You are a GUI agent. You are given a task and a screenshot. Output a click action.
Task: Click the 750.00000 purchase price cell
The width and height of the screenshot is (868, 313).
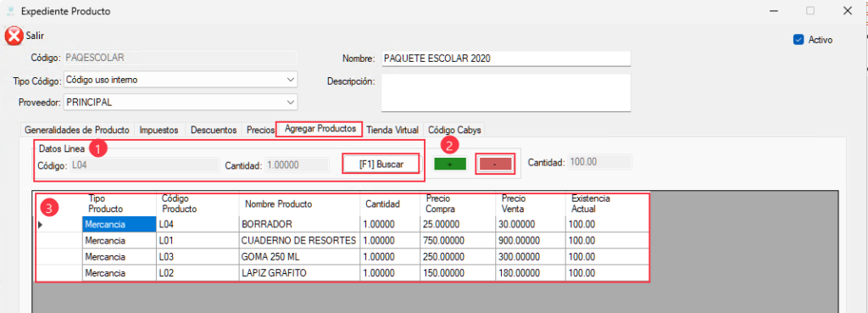point(458,240)
